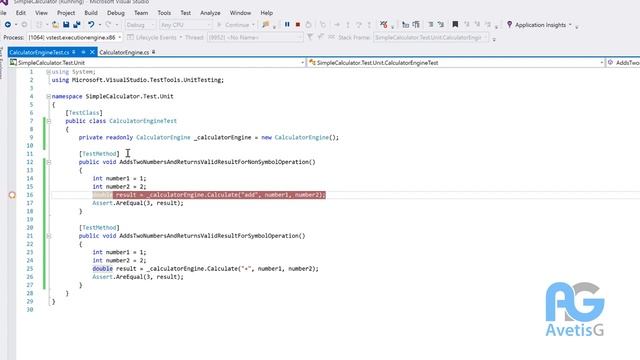
Task: Open the Team menu
Action: point(141,13)
